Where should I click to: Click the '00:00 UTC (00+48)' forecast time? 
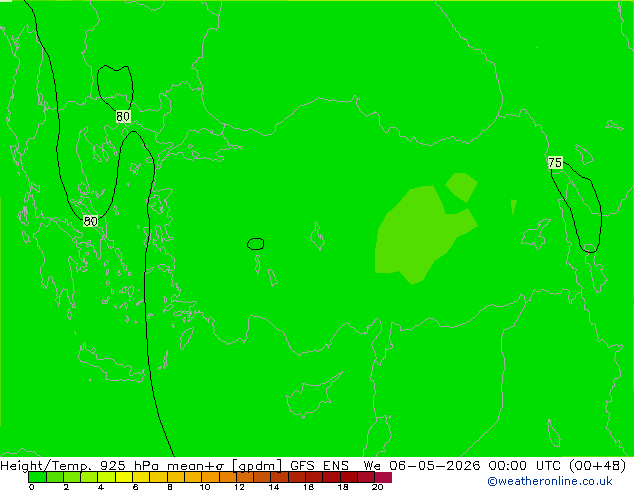tap(557, 466)
